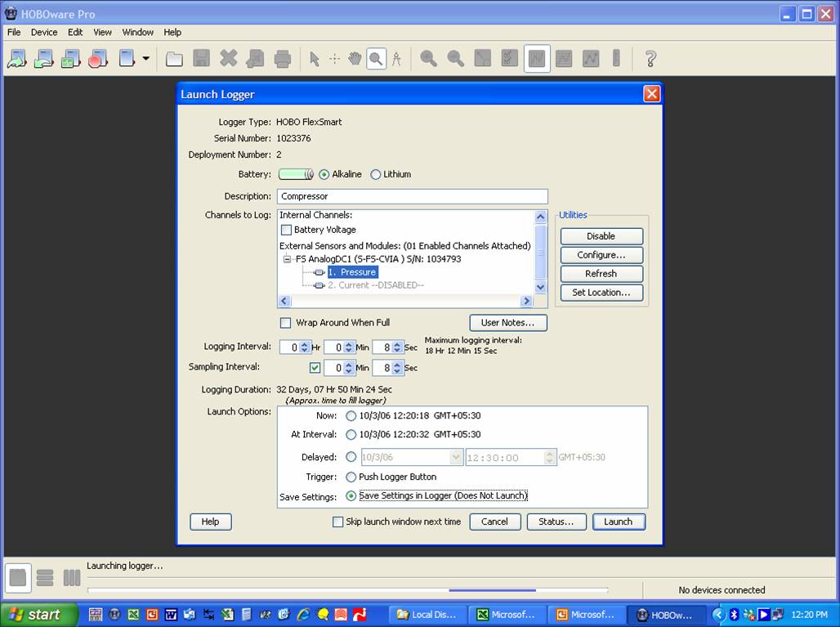This screenshot has height=627, width=840.
Task: Check Wrap Around When Full
Action: coord(286,323)
